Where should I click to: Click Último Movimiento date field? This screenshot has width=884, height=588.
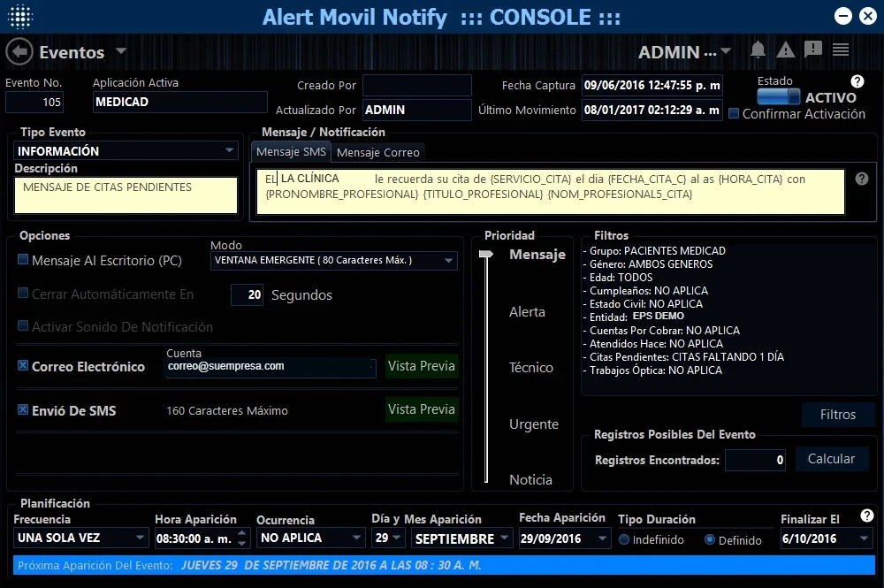pyautogui.click(x=652, y=110)
